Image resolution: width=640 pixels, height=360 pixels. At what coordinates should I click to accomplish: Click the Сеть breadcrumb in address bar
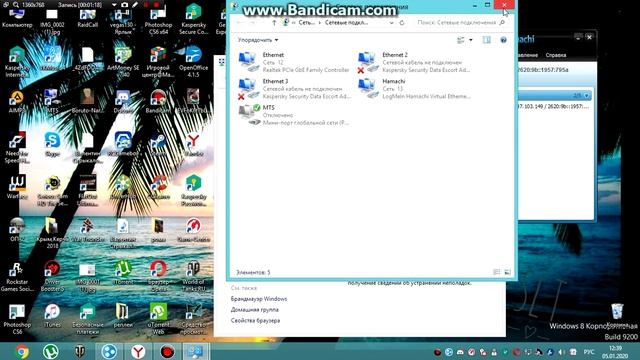(306, 23)
